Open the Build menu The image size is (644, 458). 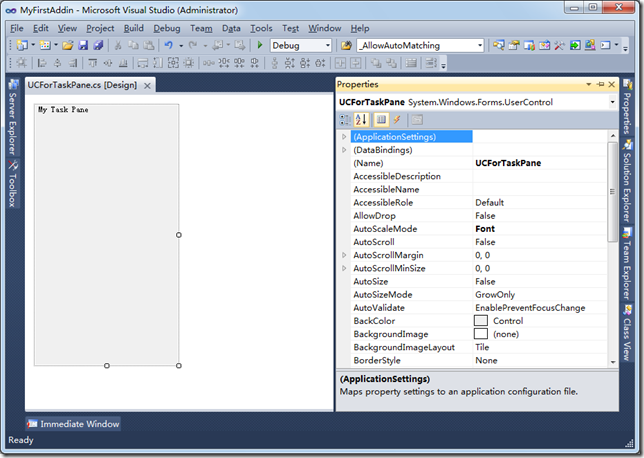point(134,28)
